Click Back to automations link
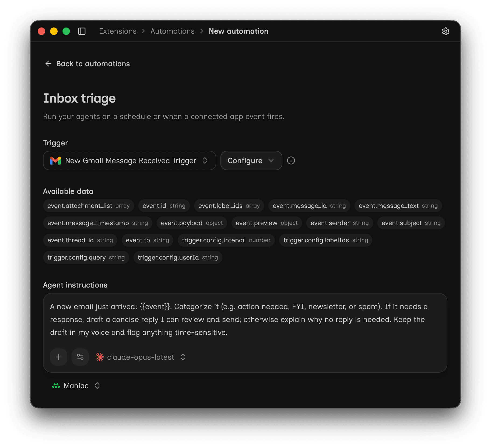491x448 pixels. tap(87, 64)
